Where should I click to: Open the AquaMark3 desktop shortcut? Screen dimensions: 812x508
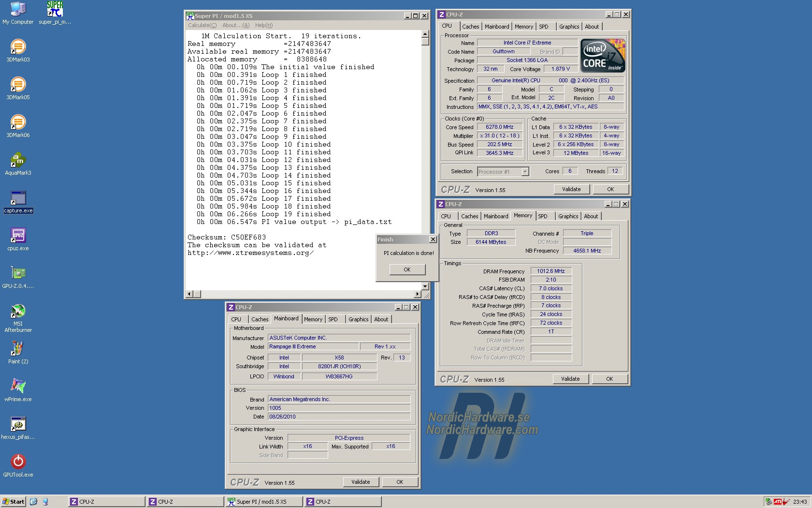18,161
